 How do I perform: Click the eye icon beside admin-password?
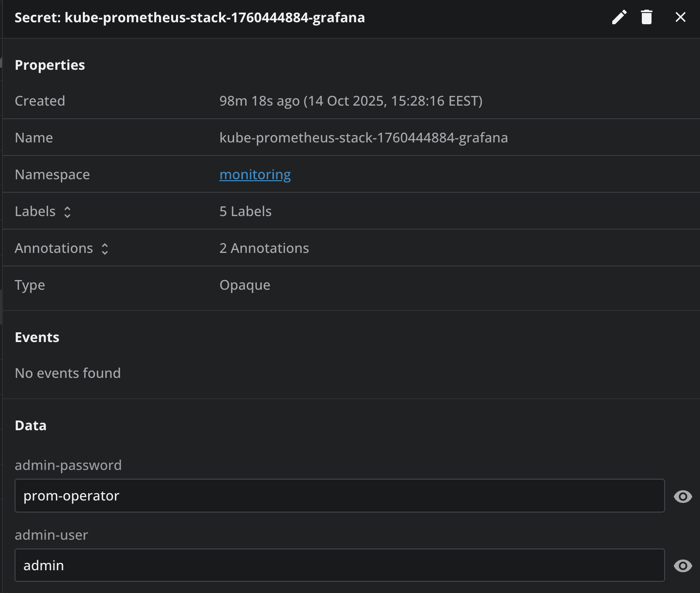pyautogui.click(x=683, y=496)
